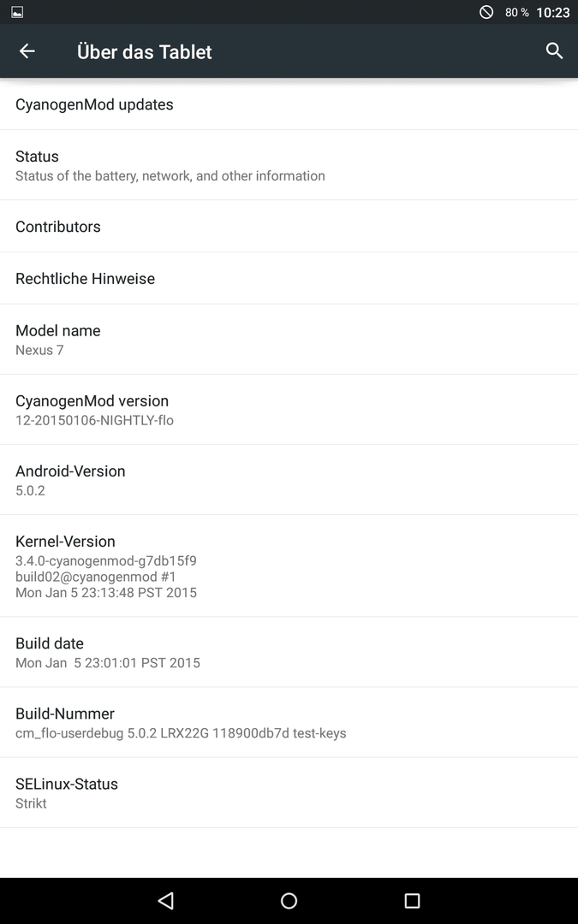This screenshot has height=924, width=578.
Task: Tap the Build date row
Action: (x=289, y=652)
